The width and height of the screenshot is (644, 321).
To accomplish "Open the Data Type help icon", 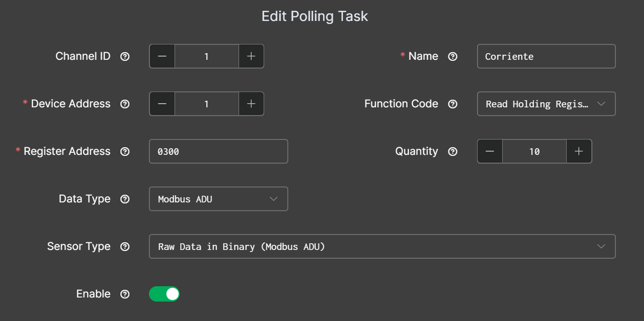I will 124,199.
